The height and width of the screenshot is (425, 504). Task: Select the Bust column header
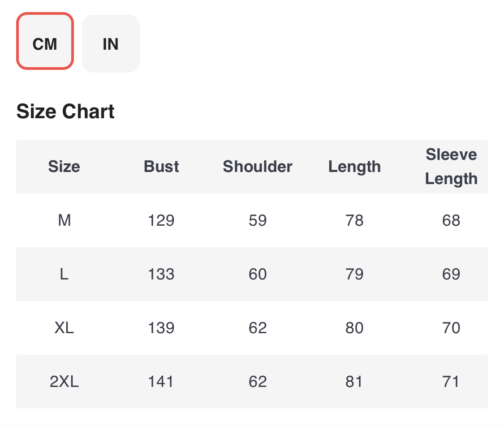point(161,167)
